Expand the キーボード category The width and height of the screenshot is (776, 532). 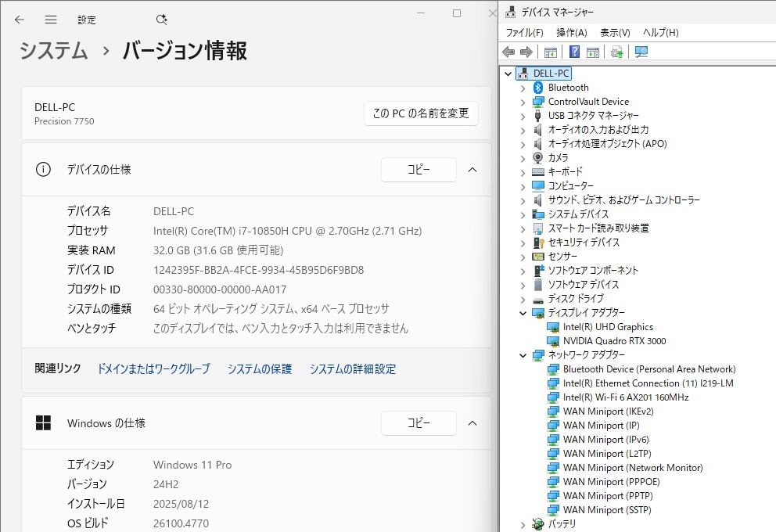(523, 172)
